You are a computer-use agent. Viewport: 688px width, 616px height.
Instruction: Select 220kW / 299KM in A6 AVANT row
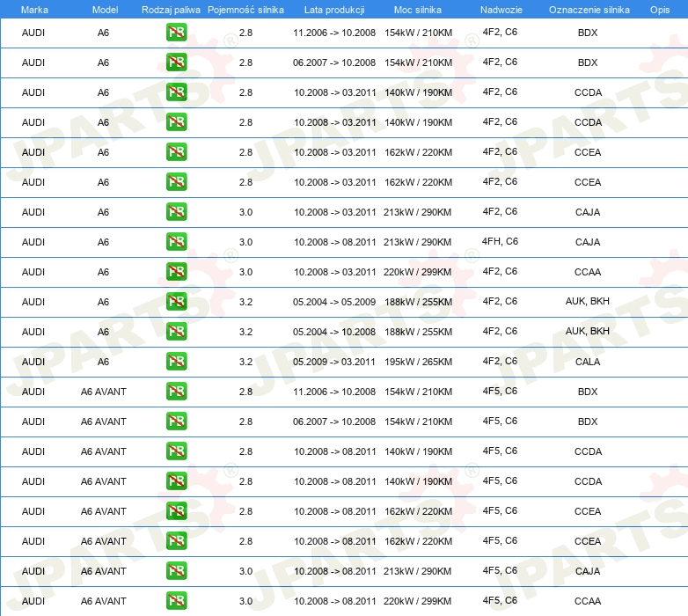(417, 601)
